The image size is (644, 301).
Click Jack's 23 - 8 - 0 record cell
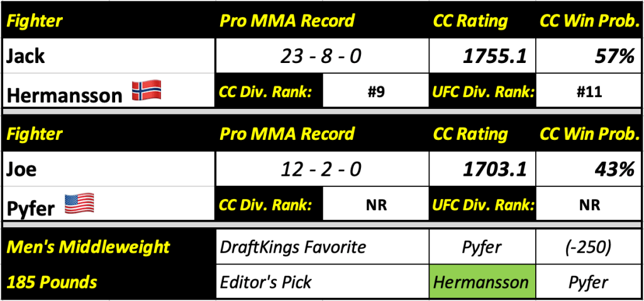click(x=321, y=57)
